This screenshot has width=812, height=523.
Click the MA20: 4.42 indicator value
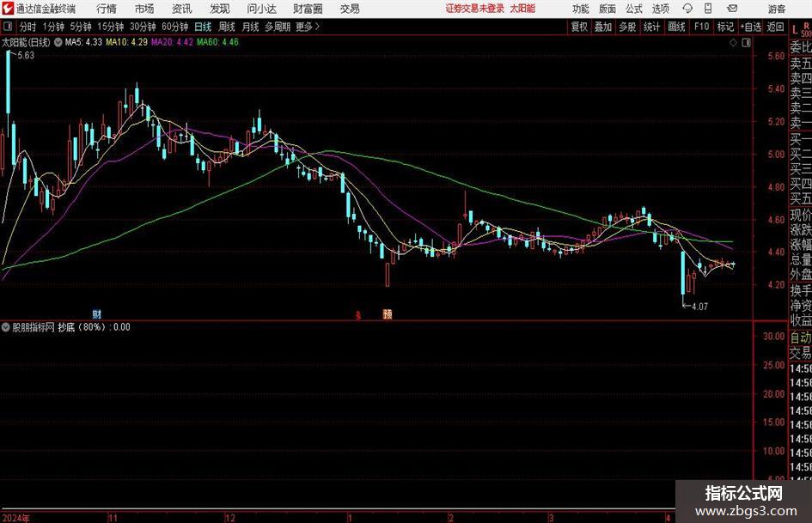172,42
